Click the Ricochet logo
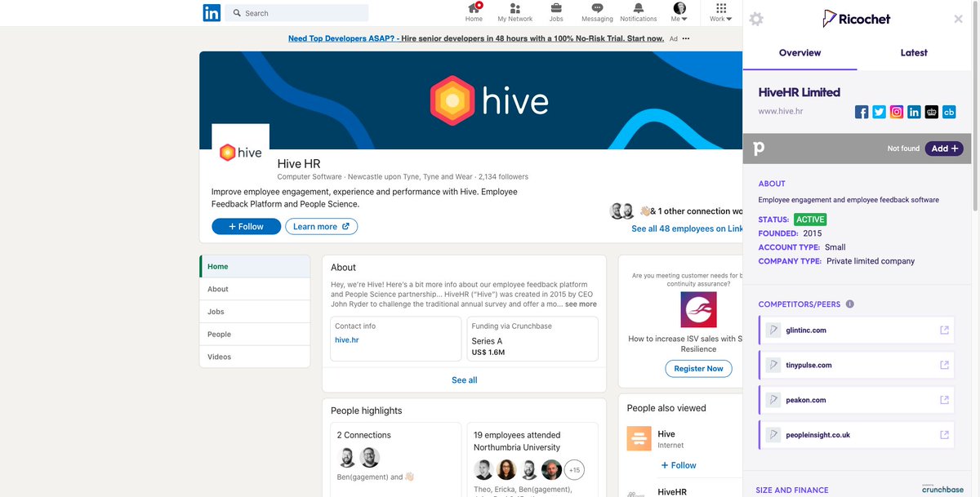 click(856, 18)
